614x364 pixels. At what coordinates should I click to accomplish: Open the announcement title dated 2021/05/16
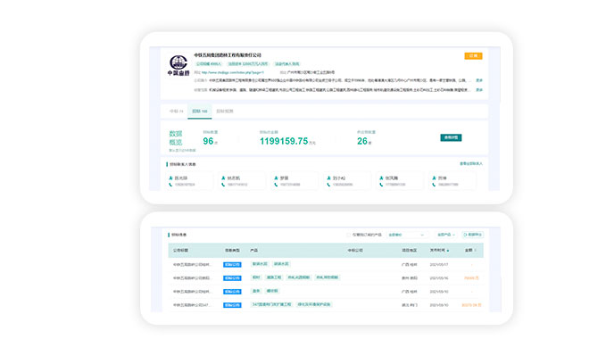coord(192,277)
